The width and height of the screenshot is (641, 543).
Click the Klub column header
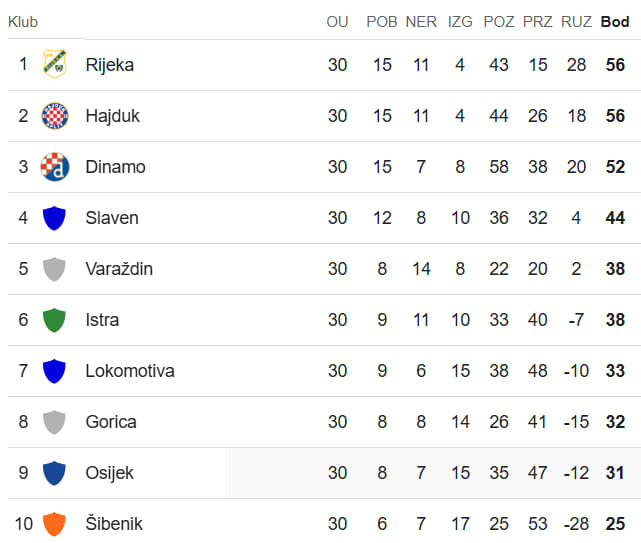pyautogui.click(x=23, y=22)
